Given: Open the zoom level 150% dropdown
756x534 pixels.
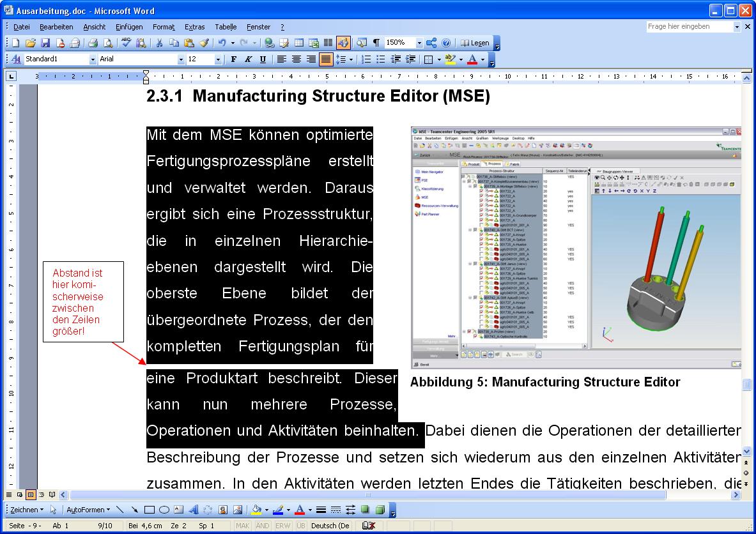Looking at the screenshot, I should pos(419,43).
